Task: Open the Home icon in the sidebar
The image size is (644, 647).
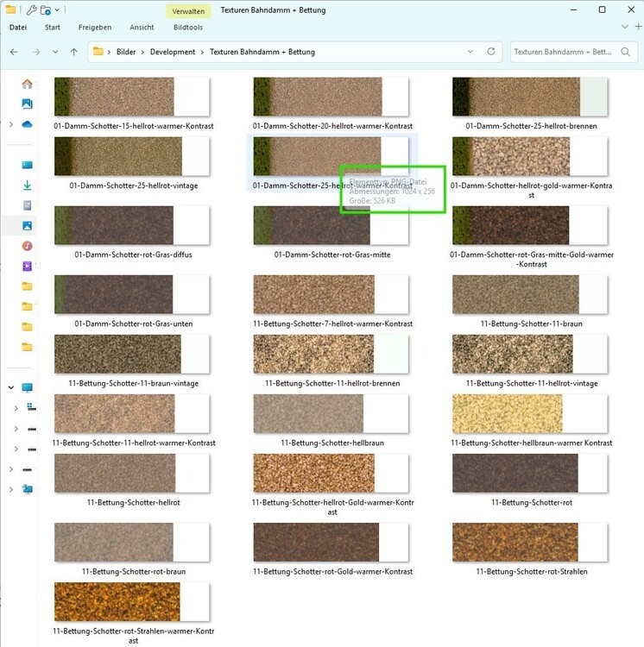Action: click(27, 84)
